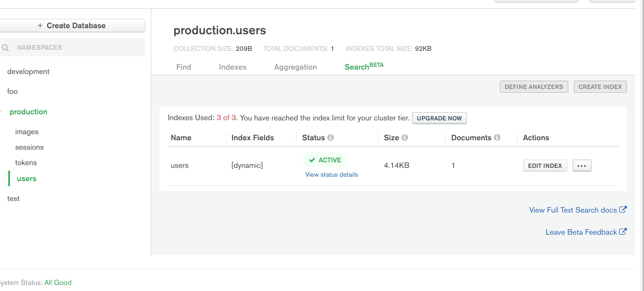The width and height of the screenshot is (644, 291).
Task: Click Edit Index for users index
Action: [x=545, y=166]
